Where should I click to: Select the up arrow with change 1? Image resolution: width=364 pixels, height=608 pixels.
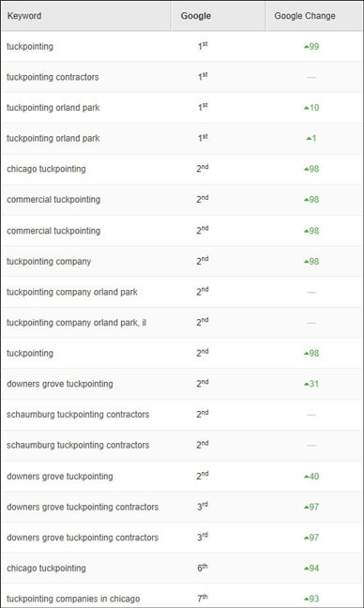(x=311, y=139)
